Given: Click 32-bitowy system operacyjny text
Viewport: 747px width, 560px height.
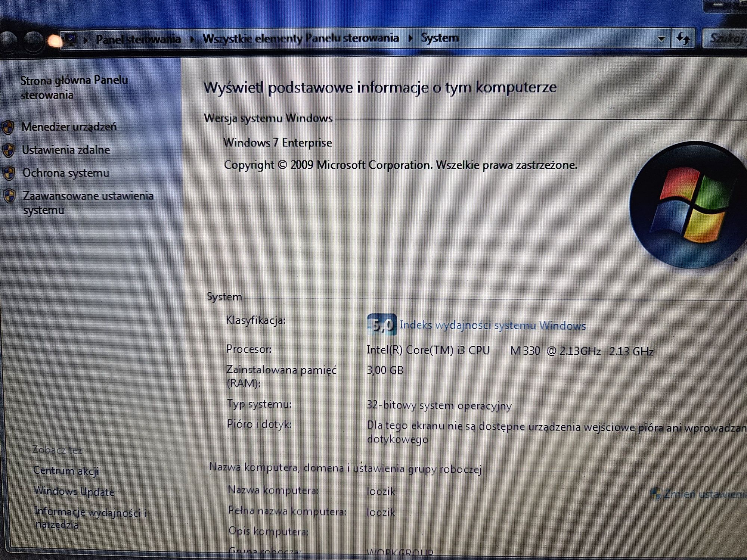Looking at the screenshot, I should [439, 406].
